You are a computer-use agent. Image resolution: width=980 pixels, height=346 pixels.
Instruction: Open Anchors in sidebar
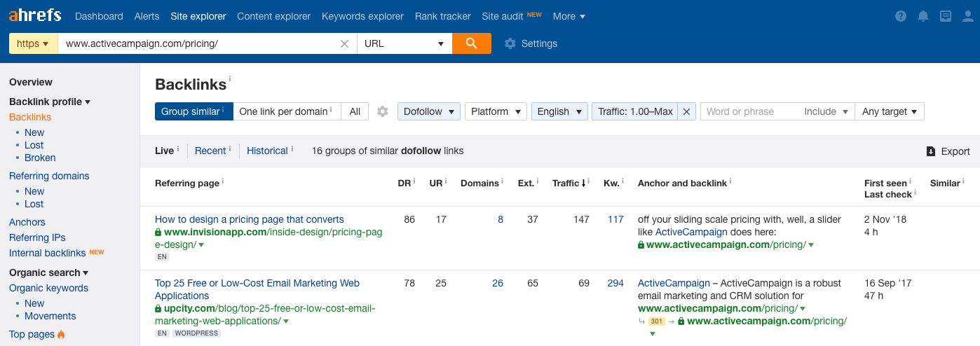tap(27, 222)
